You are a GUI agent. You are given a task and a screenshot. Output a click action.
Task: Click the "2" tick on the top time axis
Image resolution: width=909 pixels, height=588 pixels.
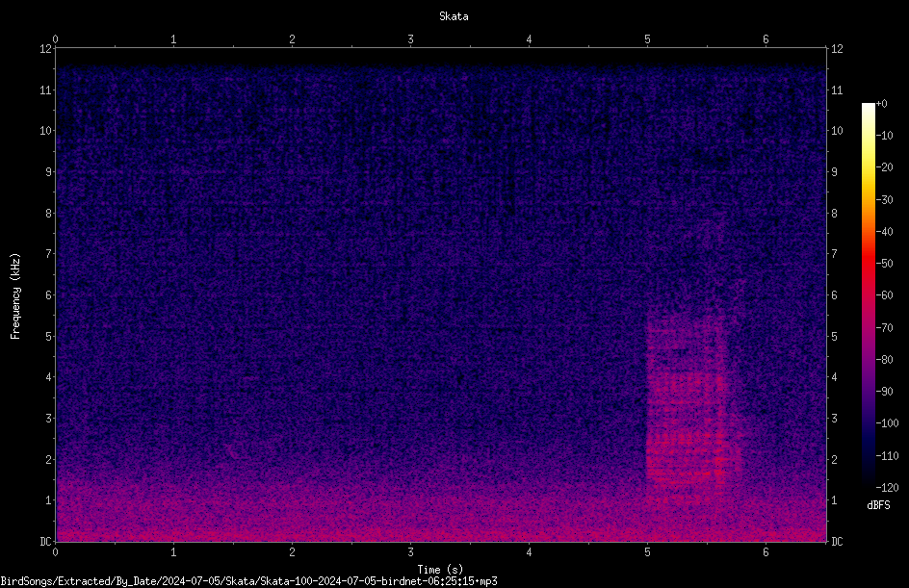292,39
